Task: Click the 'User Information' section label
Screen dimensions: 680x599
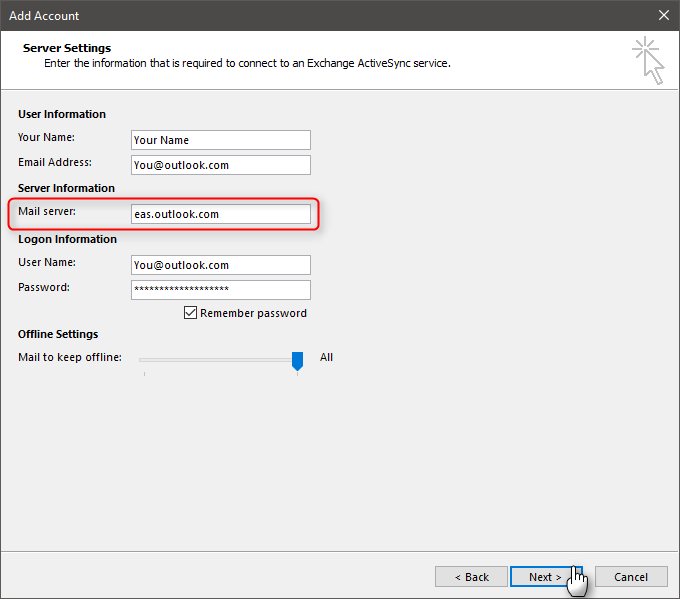Action: [x=62, y=114]
